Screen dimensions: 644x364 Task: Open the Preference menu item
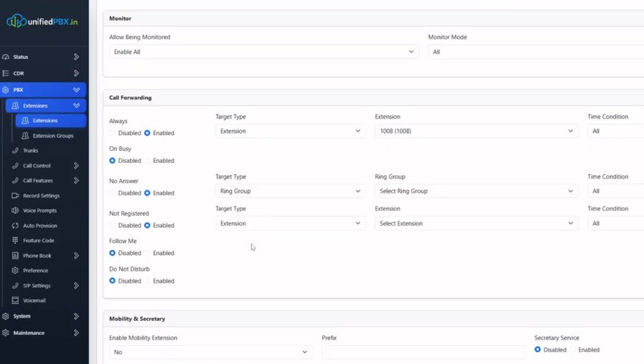(x=35, y=270)
